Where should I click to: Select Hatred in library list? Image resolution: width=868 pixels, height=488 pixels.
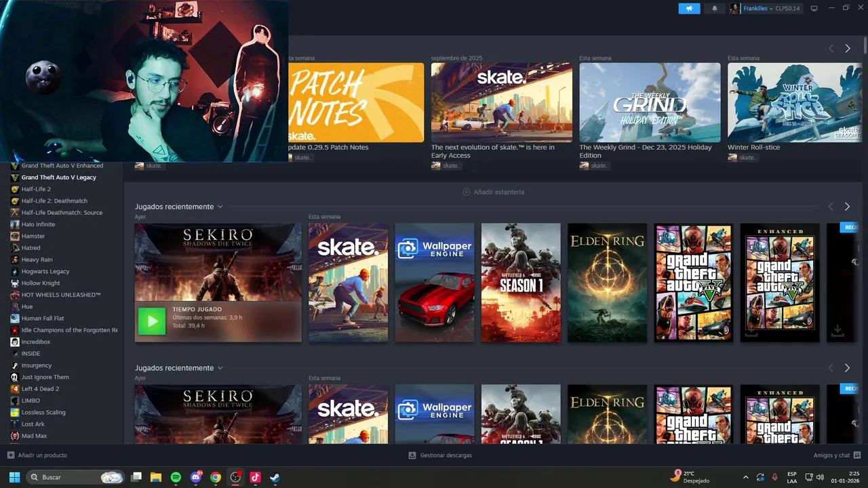click(31, 248)
